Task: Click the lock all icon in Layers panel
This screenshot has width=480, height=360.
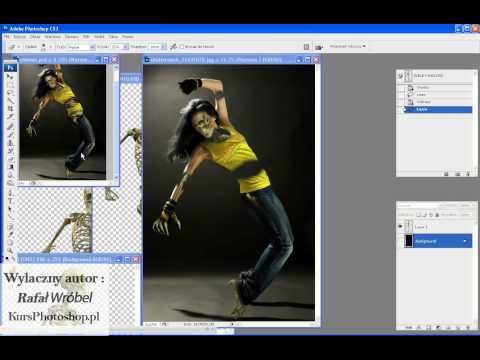Action: (x=437, y=215)
